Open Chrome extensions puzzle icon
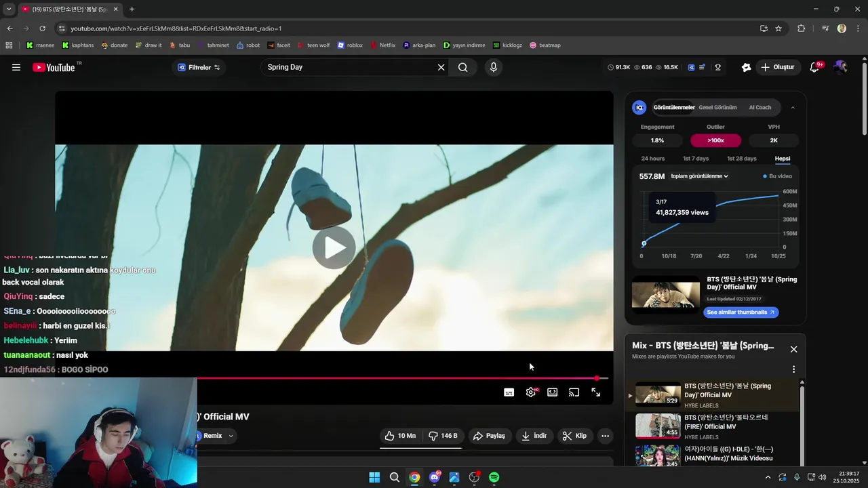 point(801,28)
